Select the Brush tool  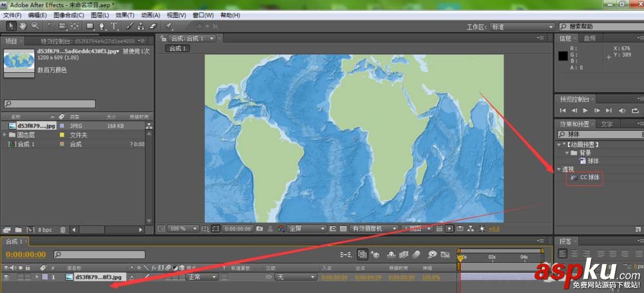tap(129, 26)
